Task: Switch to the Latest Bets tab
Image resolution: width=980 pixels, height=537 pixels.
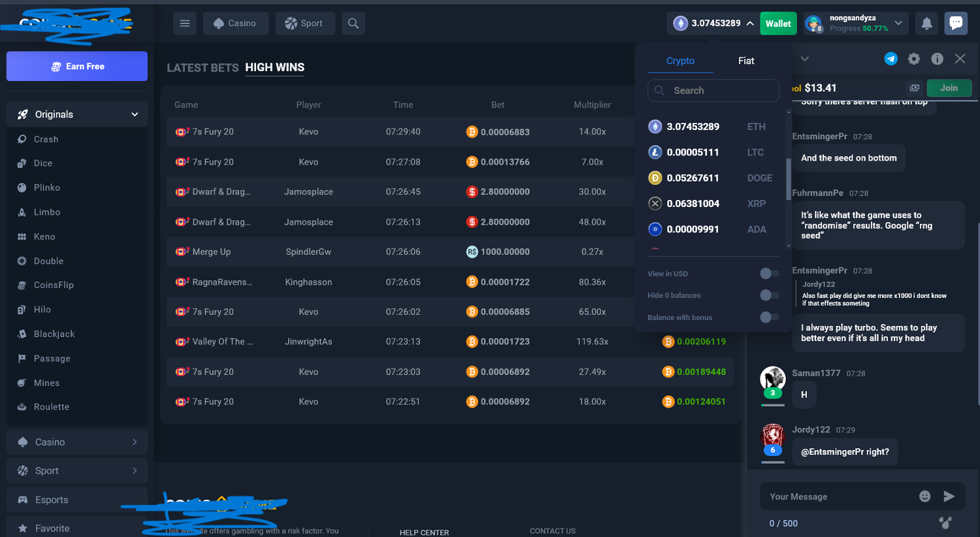Action: pyautogui.click(x=203, y=68)
